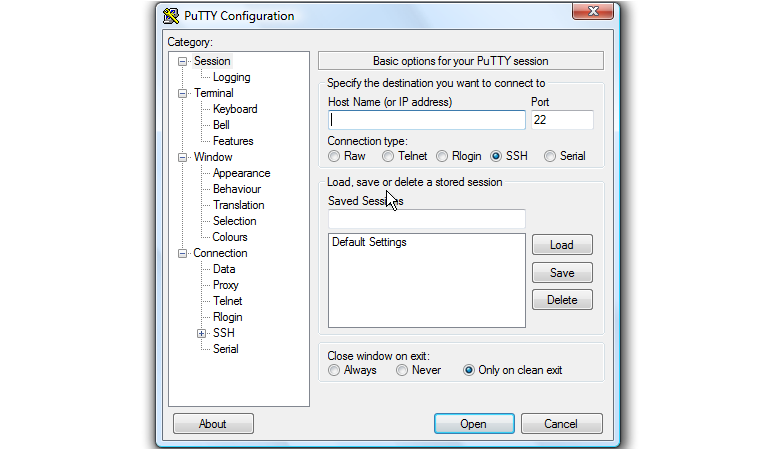This screenshot has height=450, width=776.
Task: Collapse the Terminal category node
Action: point(183,93)
